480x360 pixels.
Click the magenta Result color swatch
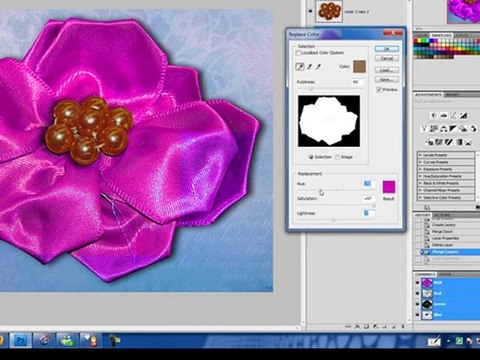389,187
